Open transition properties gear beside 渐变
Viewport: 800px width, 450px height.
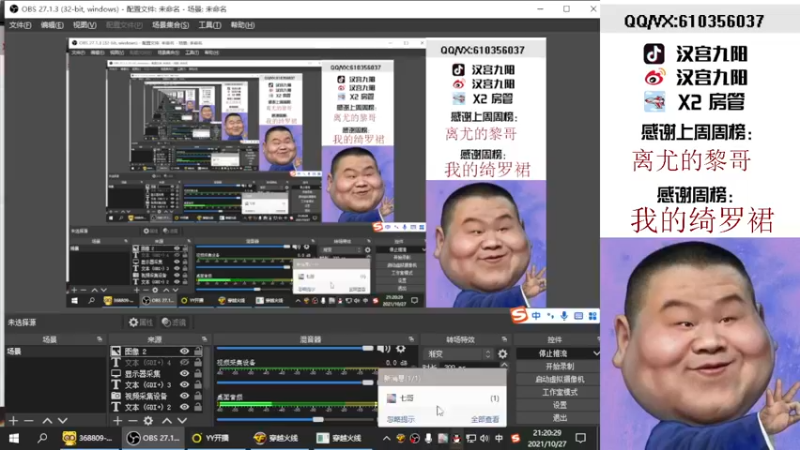click(x=503, y=354)
